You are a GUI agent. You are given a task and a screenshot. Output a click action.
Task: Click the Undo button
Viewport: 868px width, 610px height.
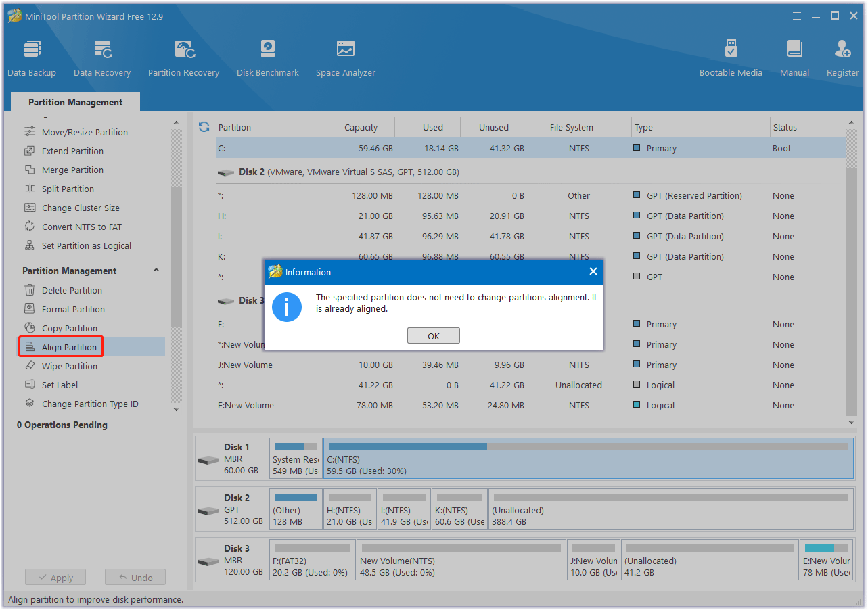pos(135,578)
